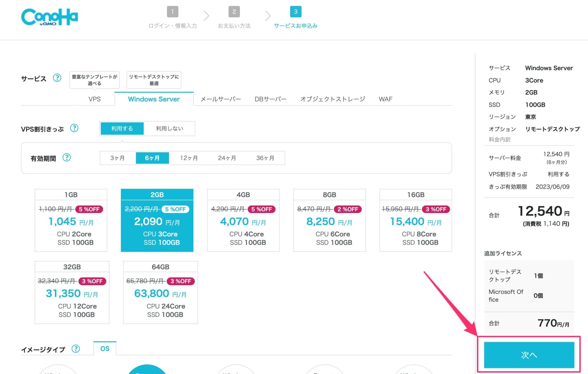Select the 2GB plan card
588x374 pixels.
click(x=157, y=220)
